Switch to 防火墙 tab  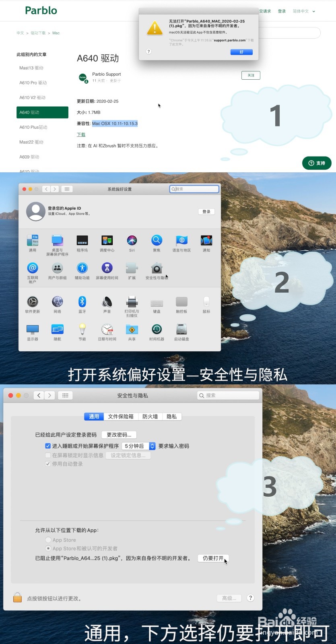click(150, 417)
